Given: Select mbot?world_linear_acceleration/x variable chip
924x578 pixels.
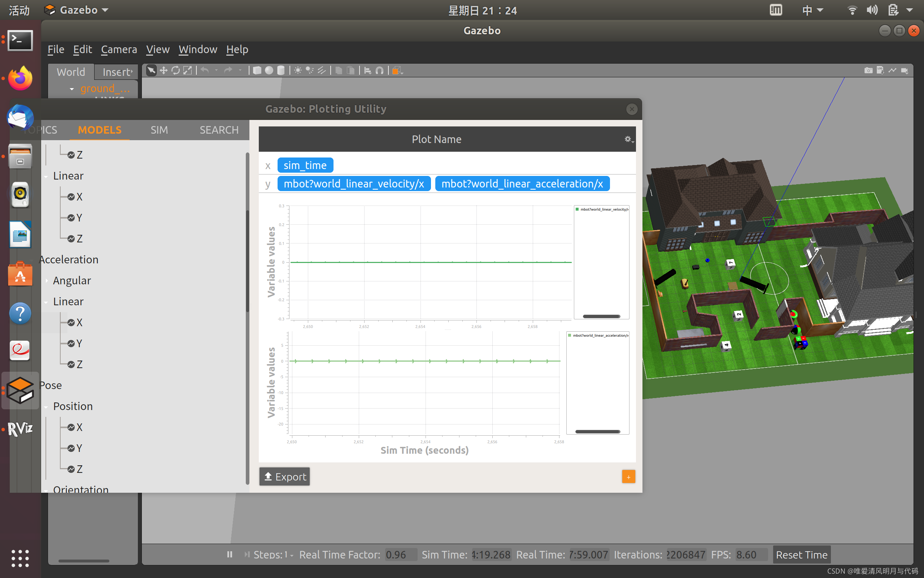Looking at the screenshot, I should 522,184.
